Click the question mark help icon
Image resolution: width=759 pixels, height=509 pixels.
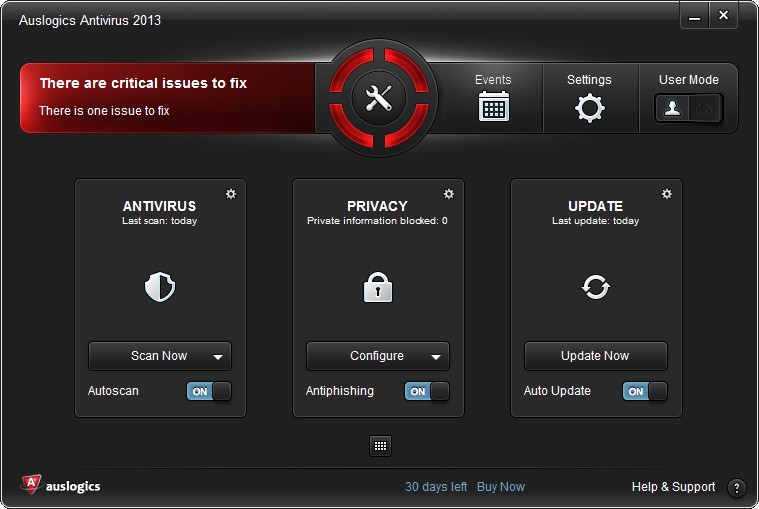point(736,487)
